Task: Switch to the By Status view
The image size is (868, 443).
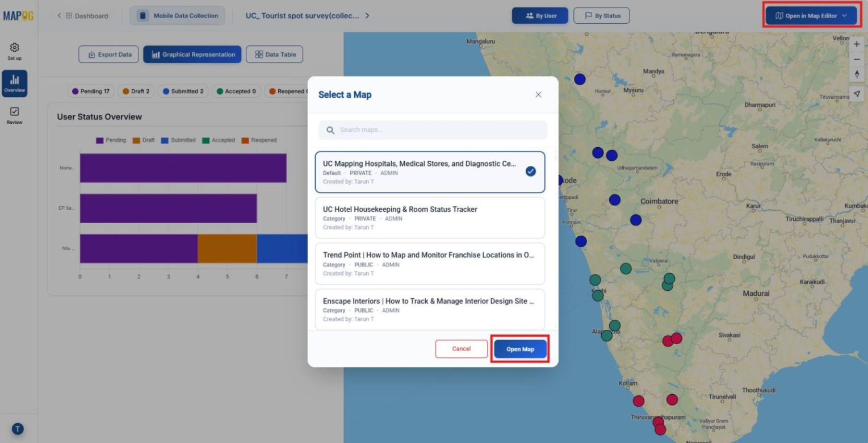Action: point(601,15)
